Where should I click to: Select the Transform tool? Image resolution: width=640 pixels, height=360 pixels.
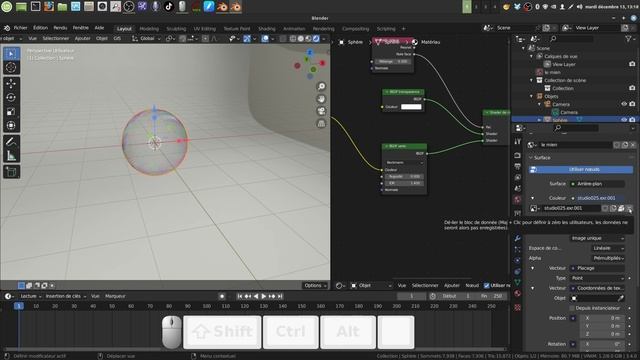11,125
